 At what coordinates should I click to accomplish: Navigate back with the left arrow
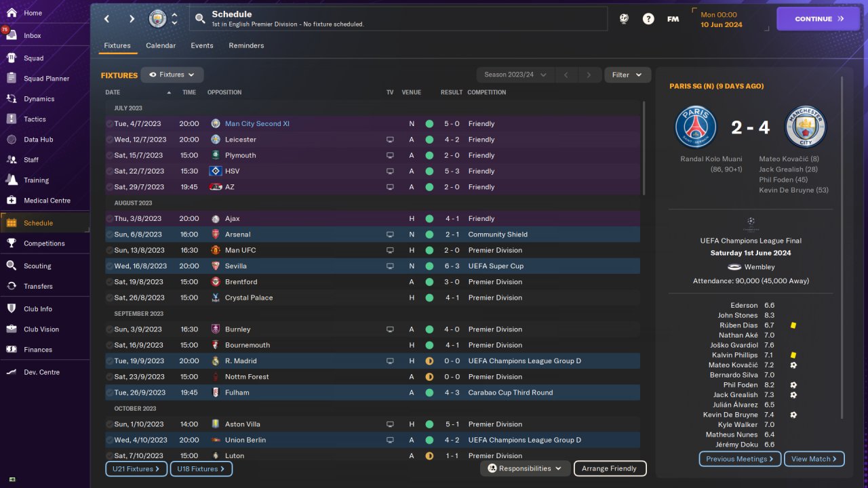(107, 19)
